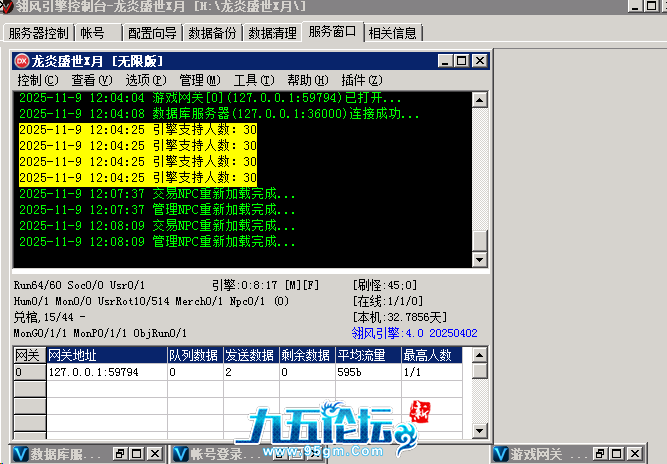Click the V icon of minimized 帐号登录 window

click(181, 454)
